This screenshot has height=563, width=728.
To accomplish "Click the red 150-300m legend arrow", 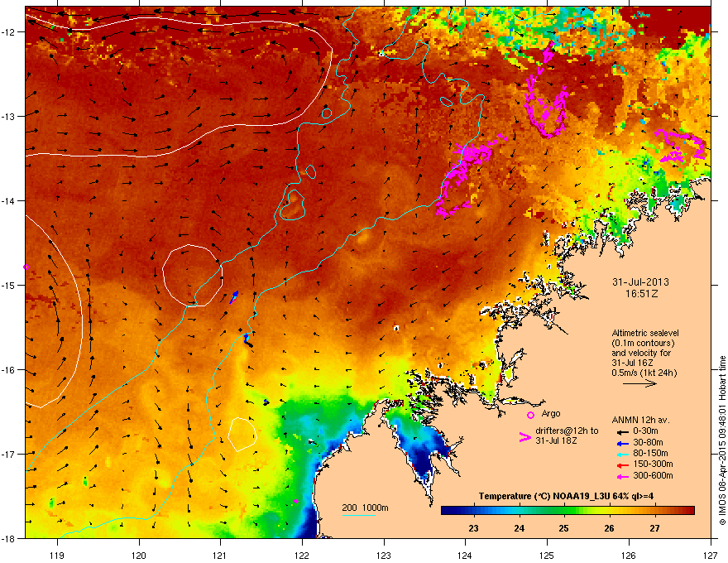I will pos(621,464).
